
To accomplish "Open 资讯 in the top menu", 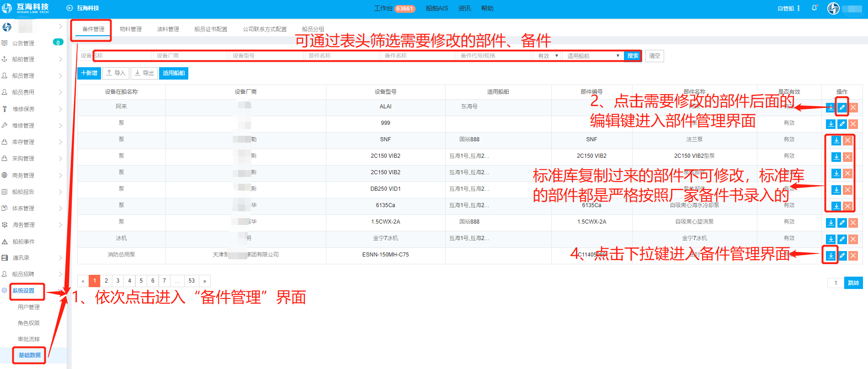I will tap(464, 8).
